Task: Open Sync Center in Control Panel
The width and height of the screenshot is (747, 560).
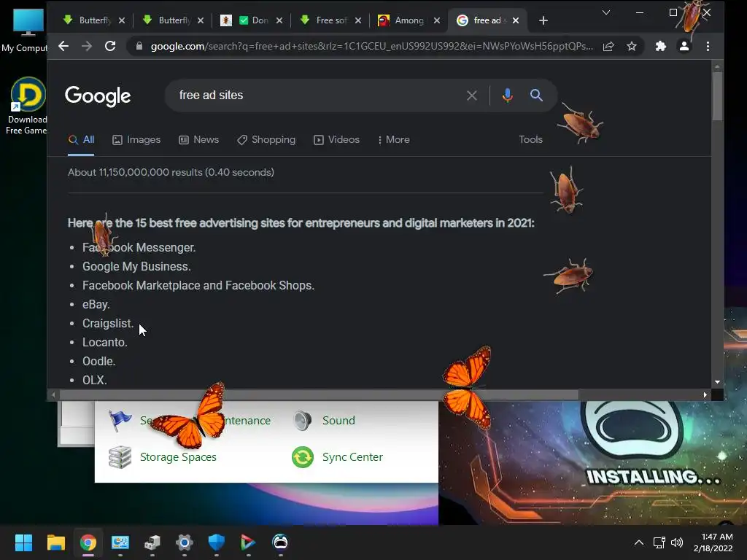Action: coord(352,457)
